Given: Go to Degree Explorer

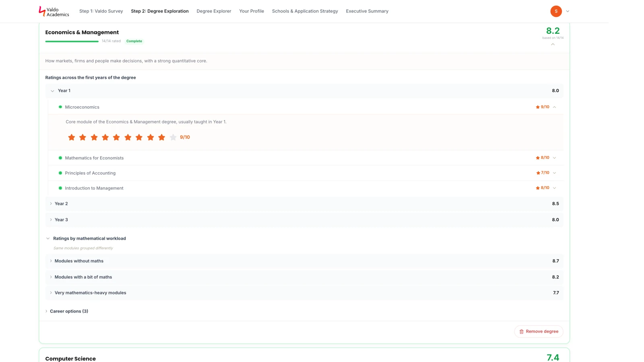Looking at the screenshot, I should click(x=214, y=11).
